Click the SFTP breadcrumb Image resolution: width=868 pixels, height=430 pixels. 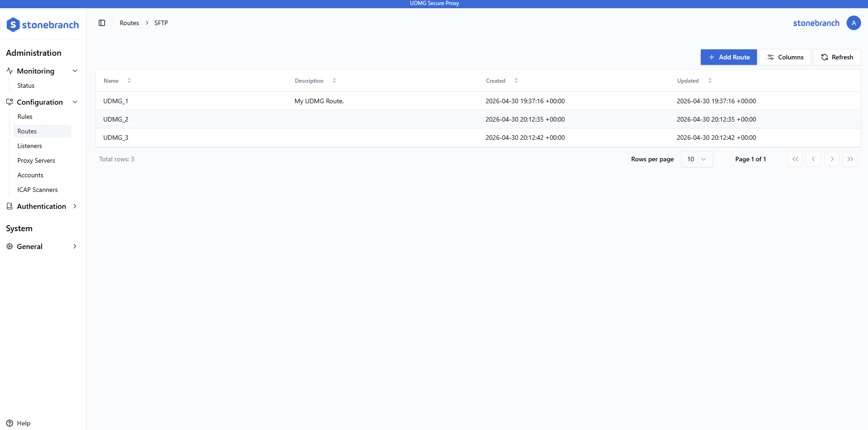pos(161,23)
